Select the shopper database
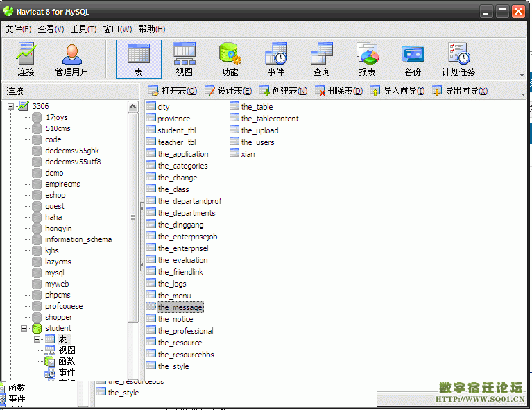Viewport: 532px width, 410px height. pyautogui.click(x=59, y=317)
